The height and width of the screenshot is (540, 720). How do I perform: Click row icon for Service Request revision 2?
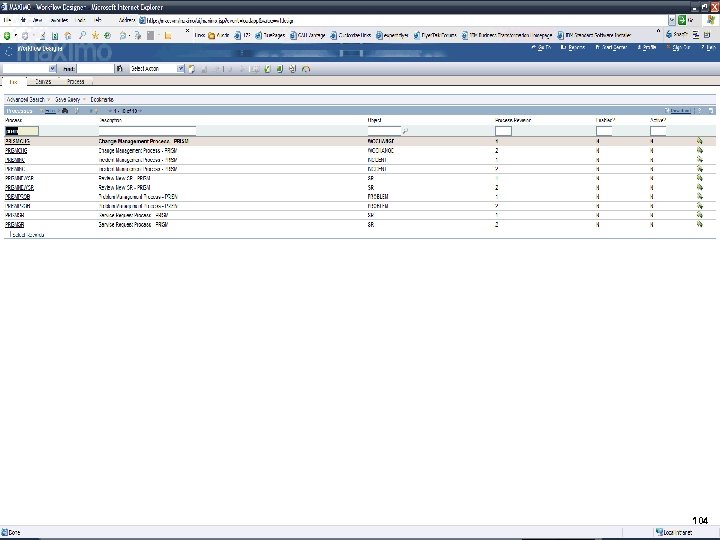pos(699,224)
